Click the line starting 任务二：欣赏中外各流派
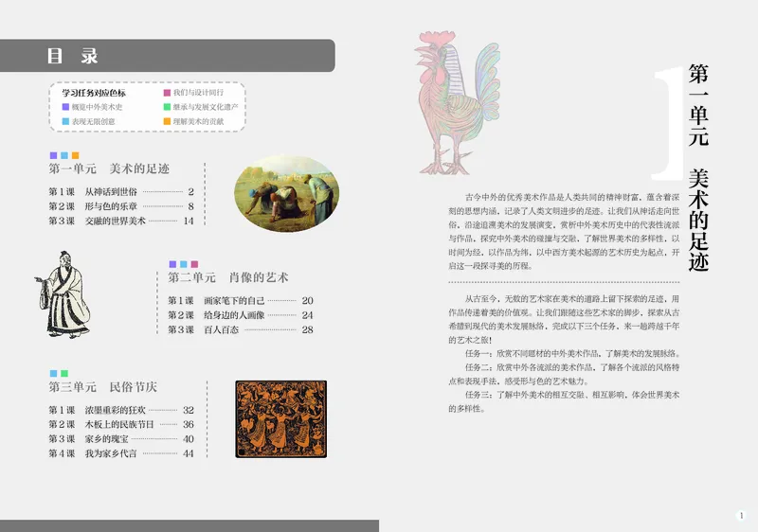 (x=564, y=374)
